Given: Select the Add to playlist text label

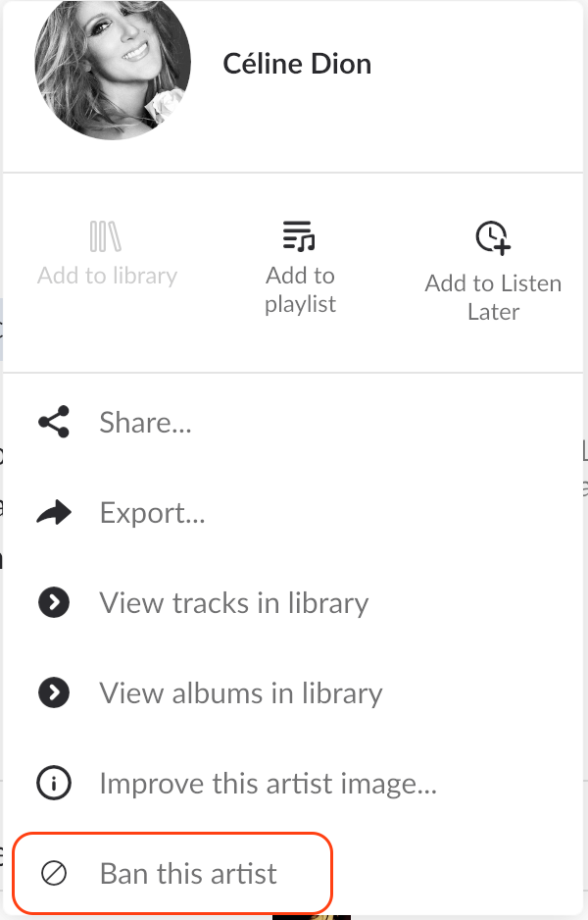Looking at the screenshot, I should click(300, 289).
